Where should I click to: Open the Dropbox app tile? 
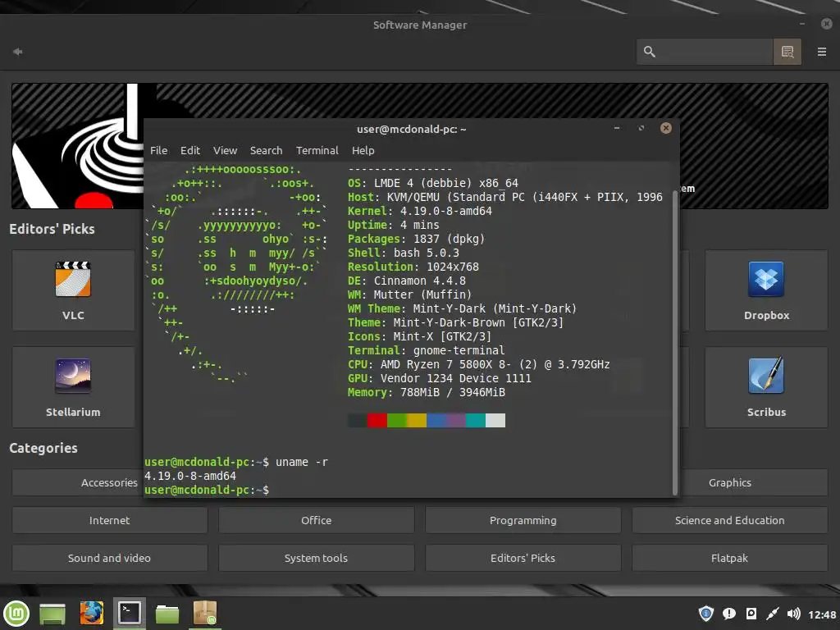click(766, 290)
